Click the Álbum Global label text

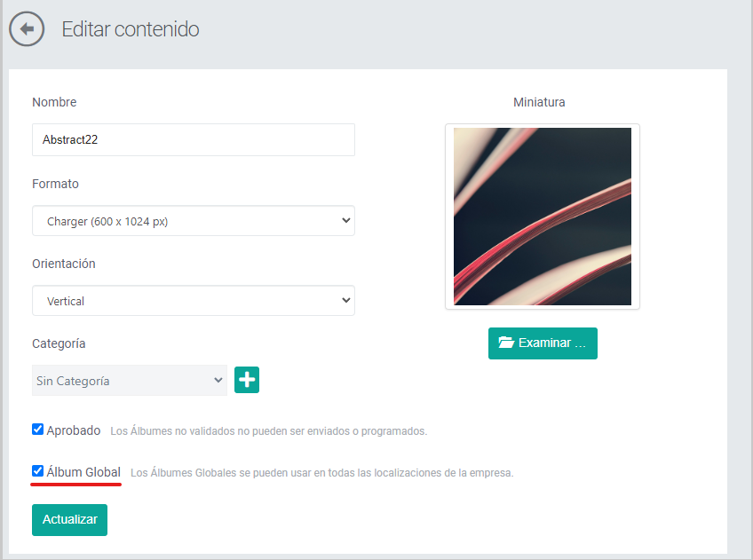(x=83, y=472)
